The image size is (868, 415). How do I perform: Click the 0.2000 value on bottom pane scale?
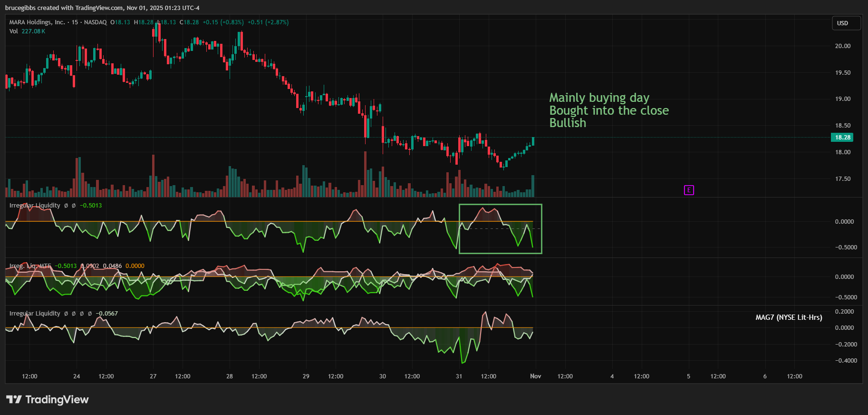[844, 312]
